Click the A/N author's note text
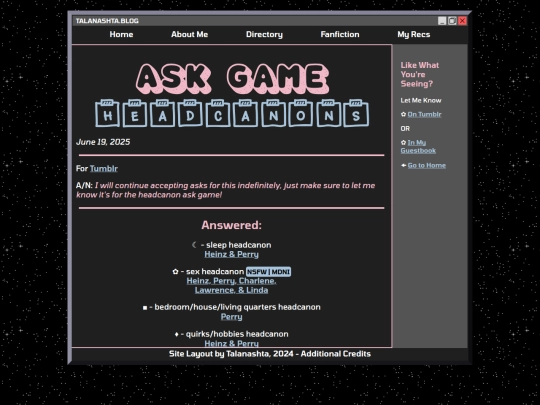The height and width of the screenshot is (405, 540). (226, 190)
